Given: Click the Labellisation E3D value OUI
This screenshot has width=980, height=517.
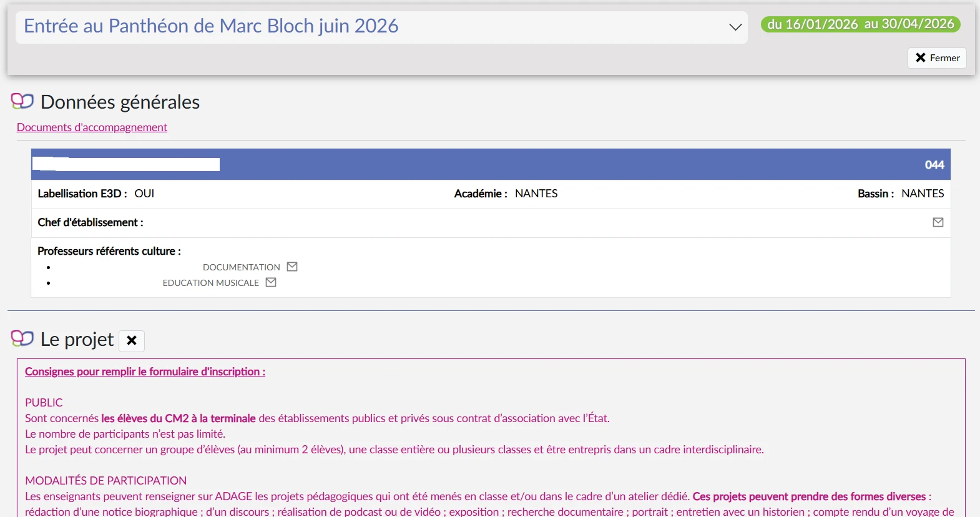Looking at the screenshot, I should point(144,194).
